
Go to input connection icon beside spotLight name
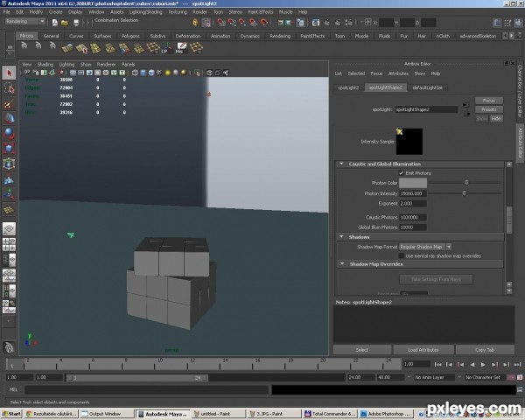coord(466,105)
